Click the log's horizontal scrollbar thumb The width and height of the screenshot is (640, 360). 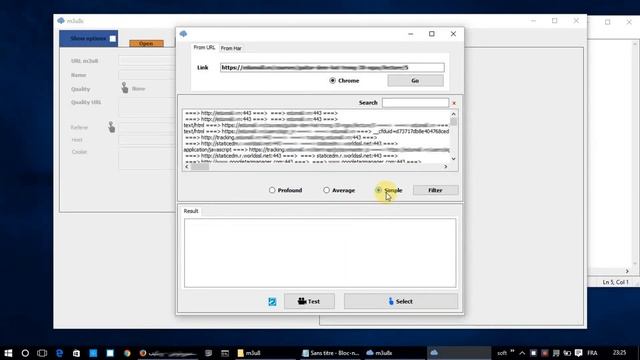(x=200, y=167)
